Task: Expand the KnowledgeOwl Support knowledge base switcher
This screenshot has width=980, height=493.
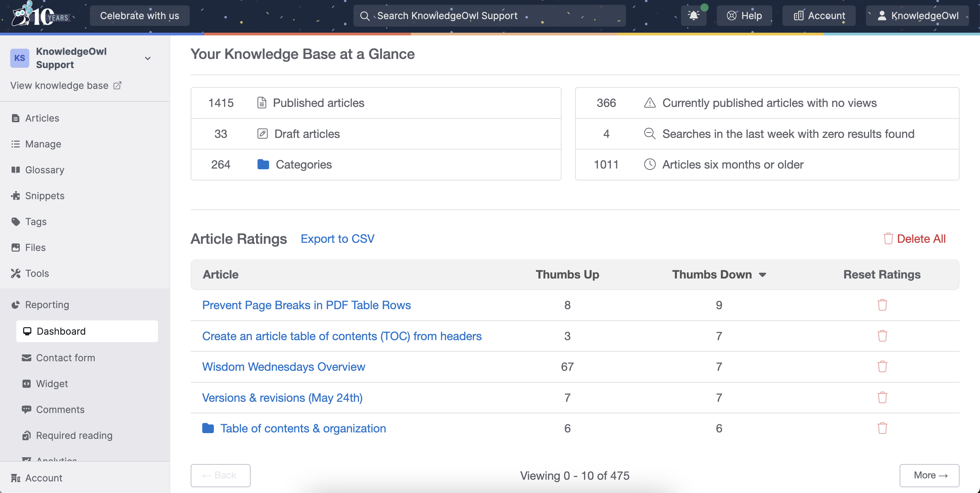Action: click(x=147, y=58)
